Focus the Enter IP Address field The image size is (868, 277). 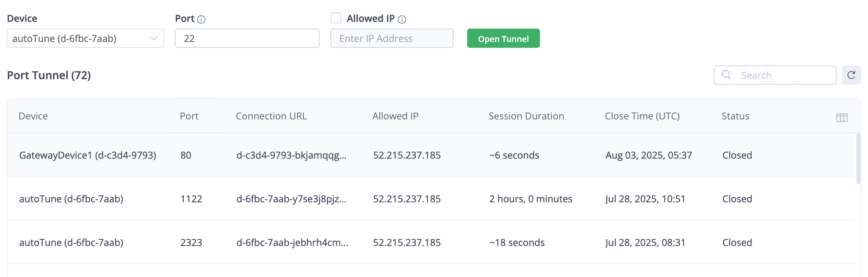(x=391, y=38)
